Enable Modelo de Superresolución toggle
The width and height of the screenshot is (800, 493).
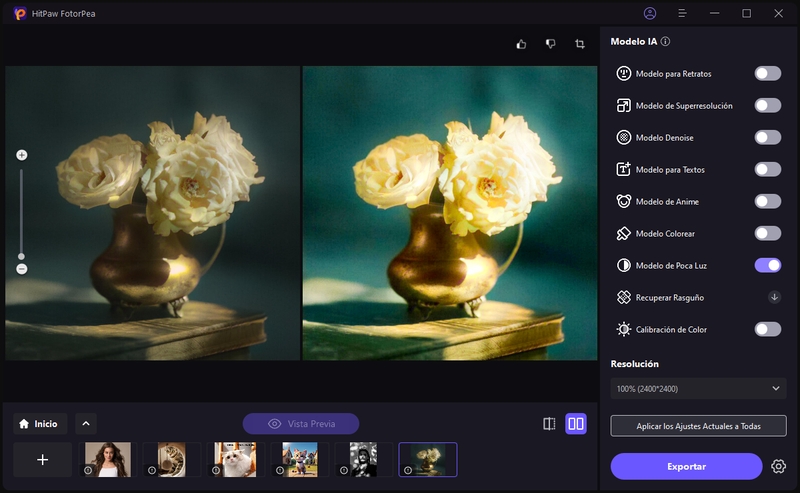tap(768, 106)
